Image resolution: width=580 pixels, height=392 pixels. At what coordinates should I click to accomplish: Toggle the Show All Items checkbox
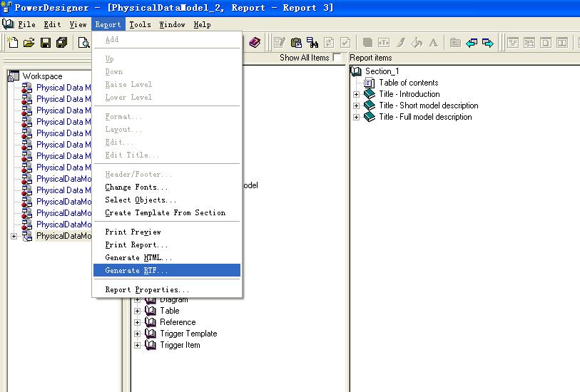coord(337,58)
